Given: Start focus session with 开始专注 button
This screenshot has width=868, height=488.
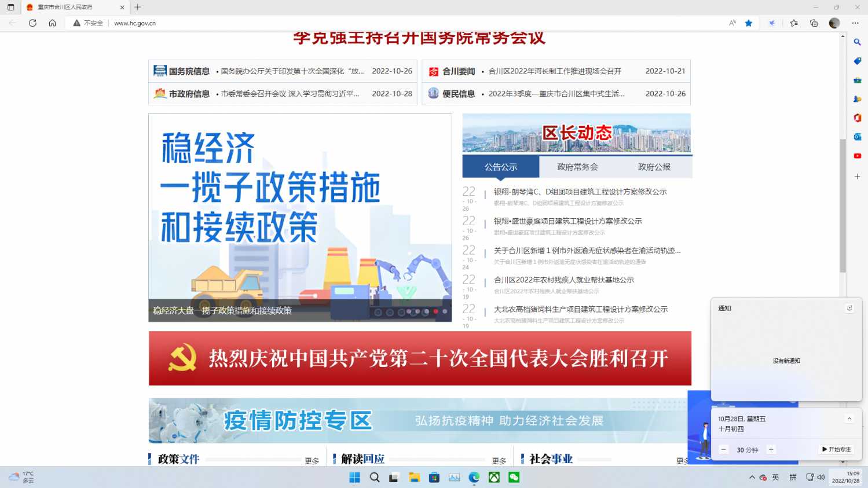Looking at the screenshot, I should point(836,449).
